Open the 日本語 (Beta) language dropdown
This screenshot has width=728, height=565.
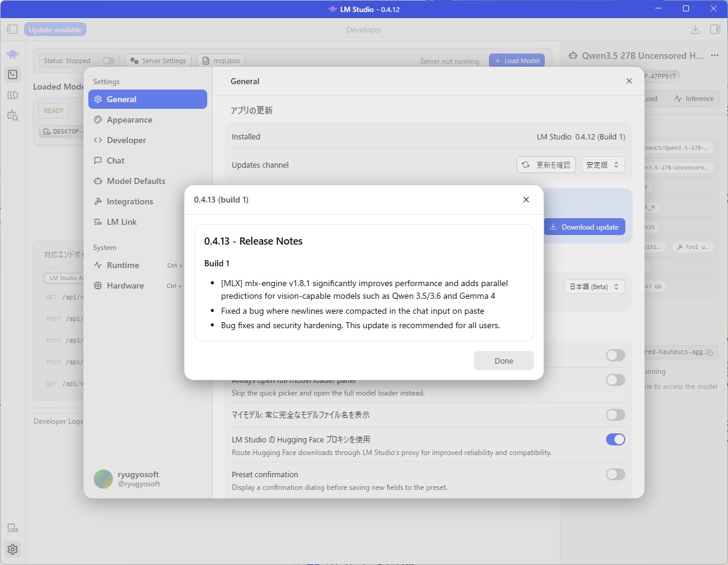[x=595, y=287]
